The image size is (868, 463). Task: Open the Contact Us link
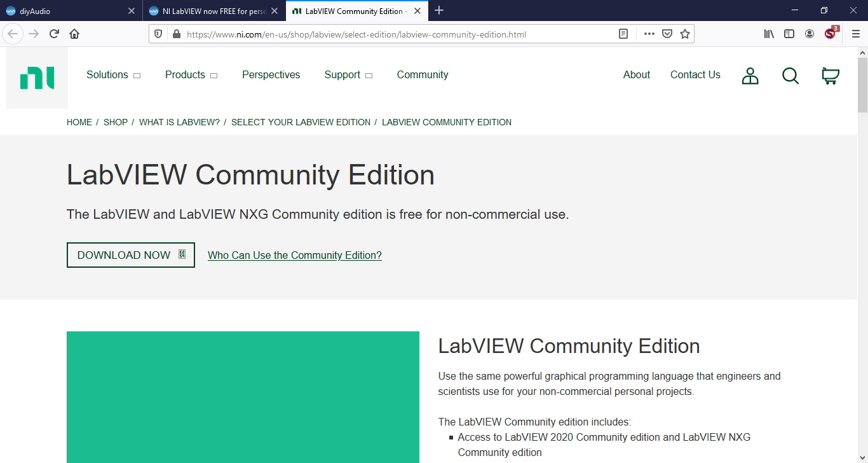pyautogui.click(x=695, y=75)
